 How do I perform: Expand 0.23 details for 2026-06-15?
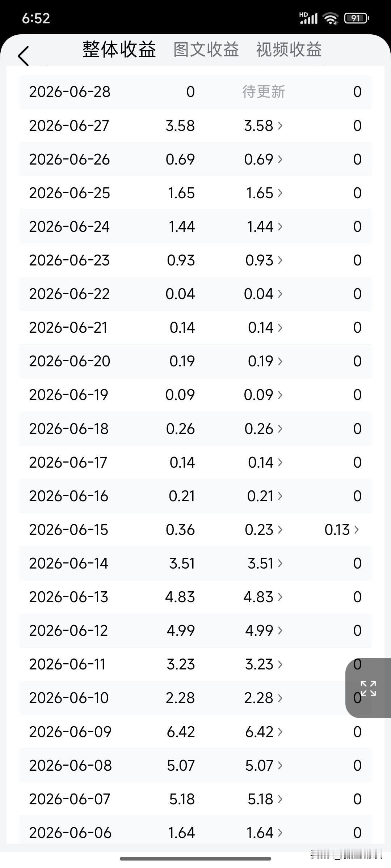click(264, 529)
